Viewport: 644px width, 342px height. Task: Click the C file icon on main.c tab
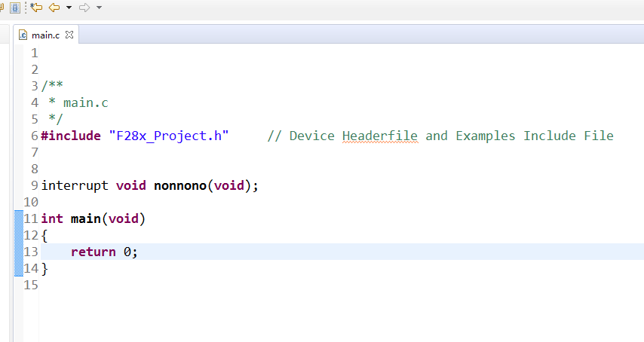23,35
